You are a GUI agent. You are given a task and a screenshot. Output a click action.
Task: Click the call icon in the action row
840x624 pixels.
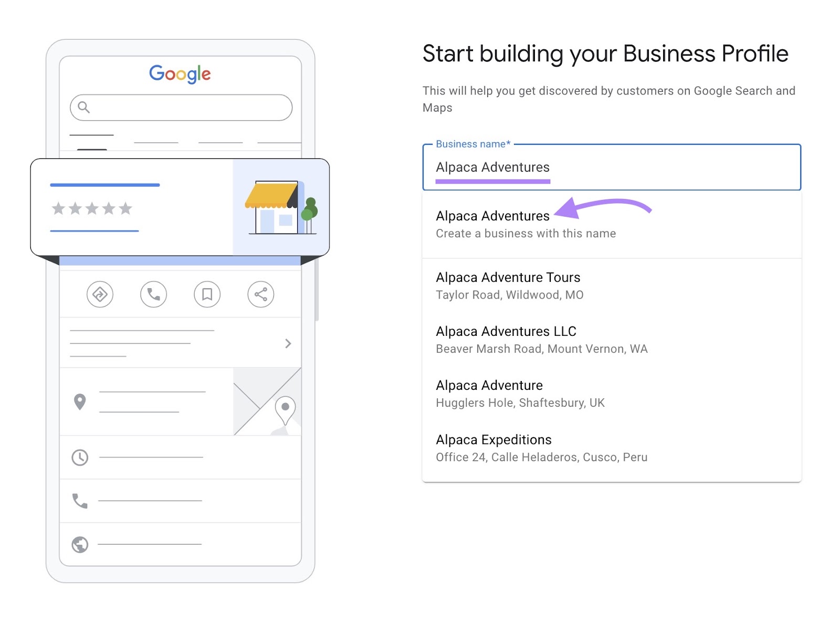[153, 294]
